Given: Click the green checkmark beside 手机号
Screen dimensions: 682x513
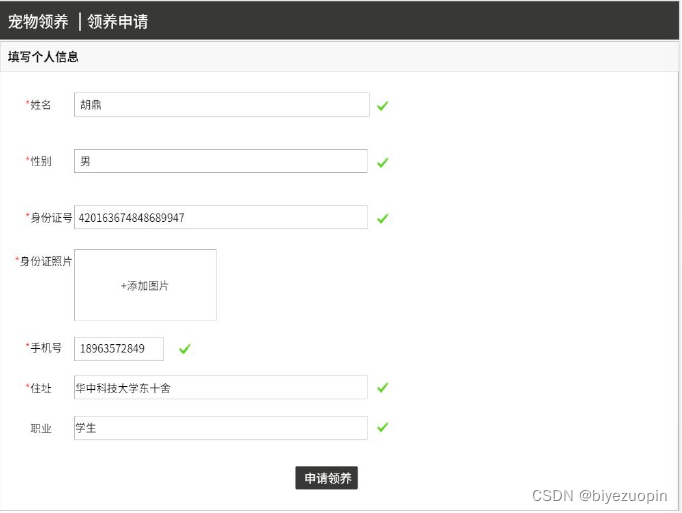Looking at the screenshot, I should click(185, 349).
